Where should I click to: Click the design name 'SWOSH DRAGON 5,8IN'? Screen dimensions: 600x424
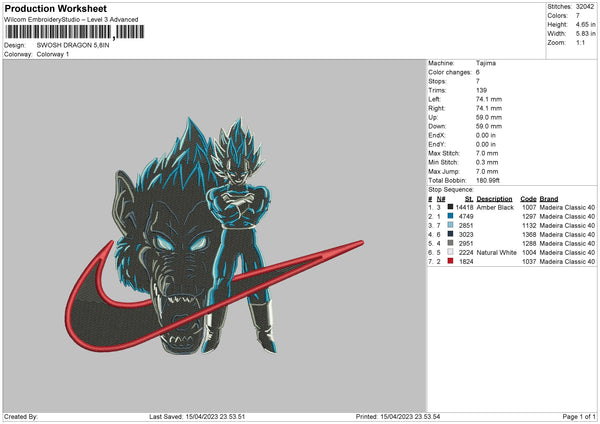(73, 45)
